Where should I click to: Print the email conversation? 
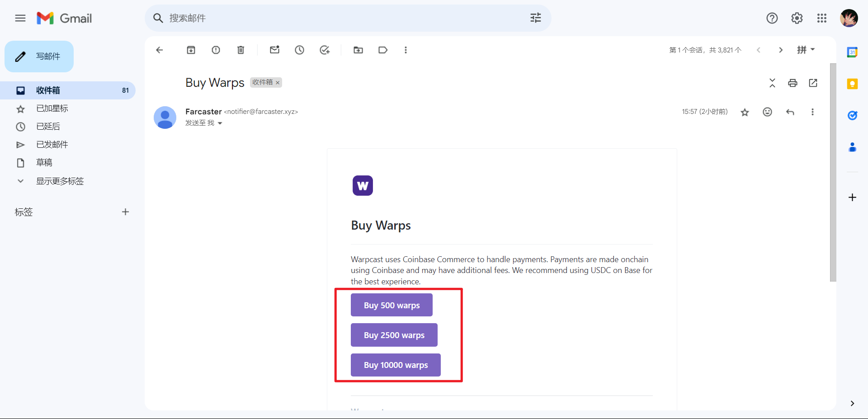(793, 83)
